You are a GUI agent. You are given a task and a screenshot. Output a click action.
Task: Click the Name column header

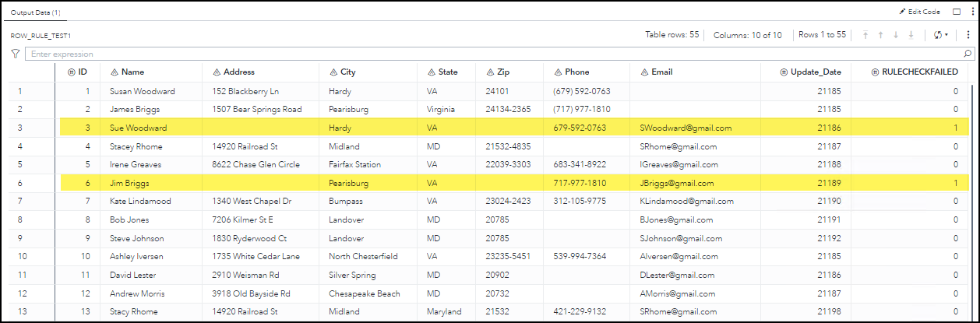coord(132,72)
